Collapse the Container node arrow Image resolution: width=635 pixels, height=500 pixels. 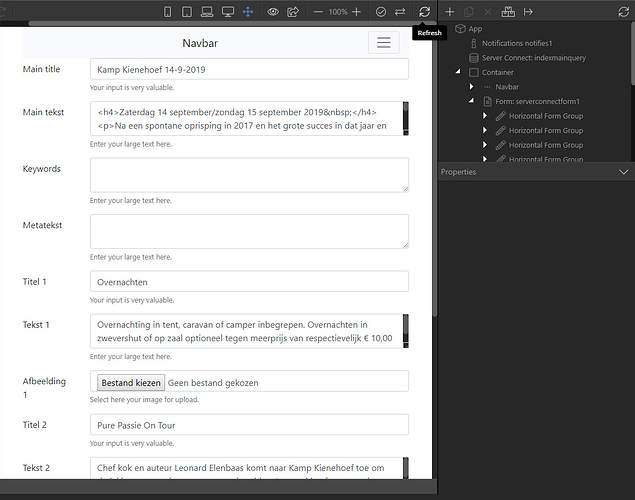point(458,72)
